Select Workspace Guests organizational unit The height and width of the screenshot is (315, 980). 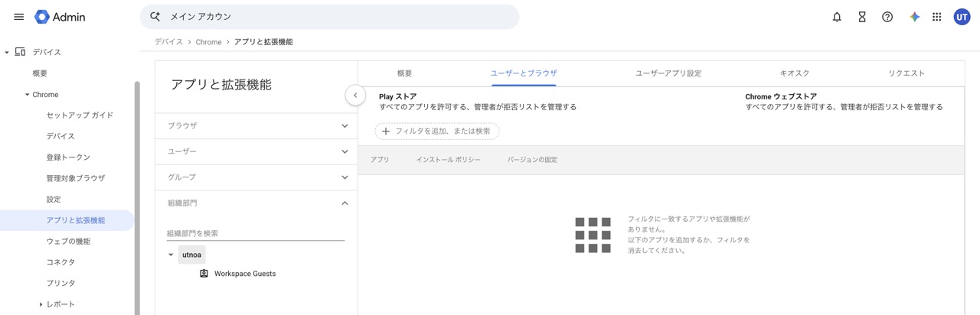pos(245,274)
